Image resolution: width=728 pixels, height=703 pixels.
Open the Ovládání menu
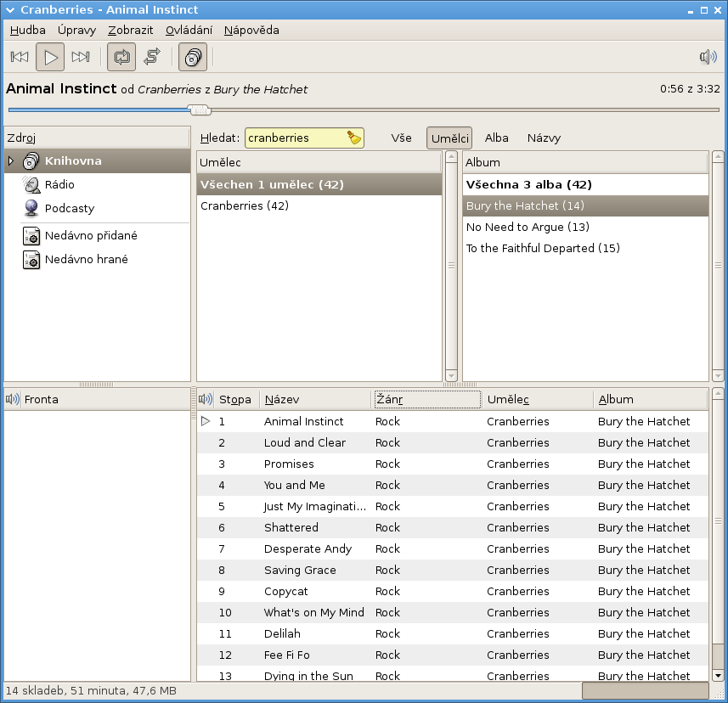(x=189, y=31)
